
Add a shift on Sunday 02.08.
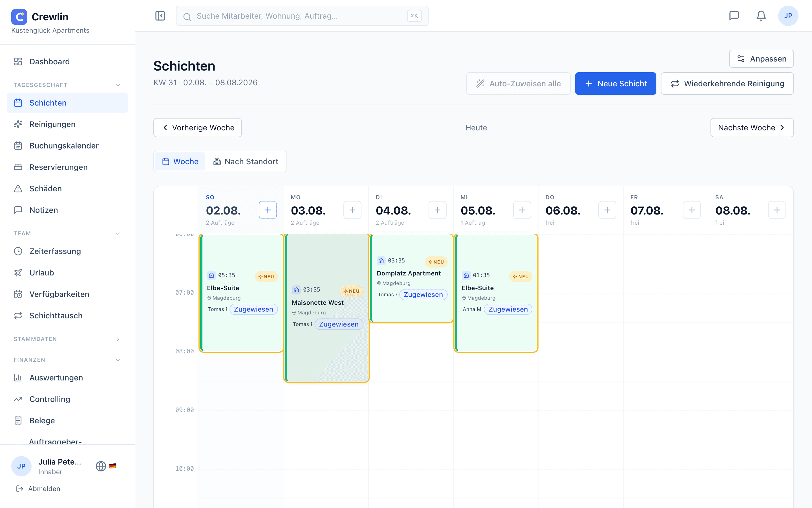click(268, 210)
